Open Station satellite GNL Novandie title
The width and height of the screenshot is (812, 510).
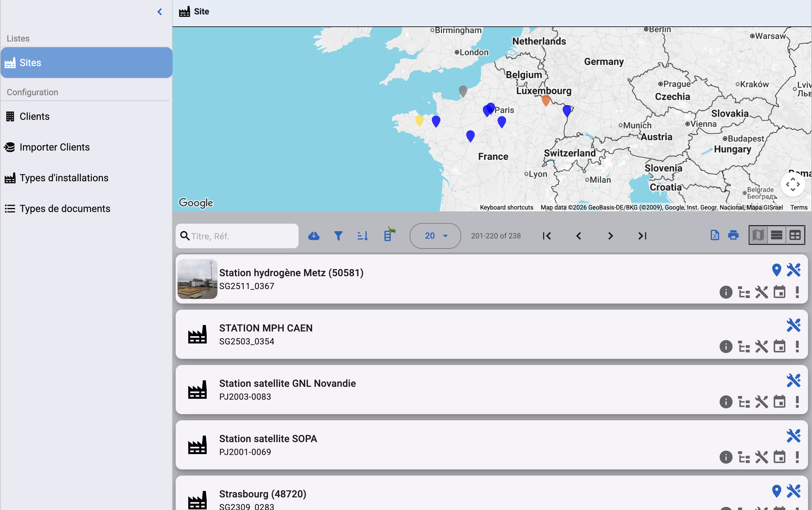[x=287, y=383]
